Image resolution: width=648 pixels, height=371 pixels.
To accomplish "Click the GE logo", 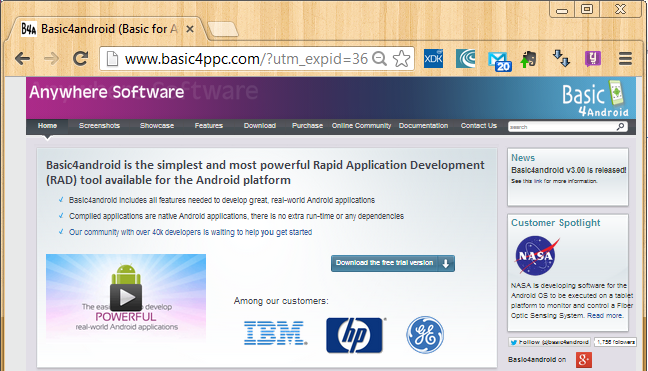I will 425,335.
